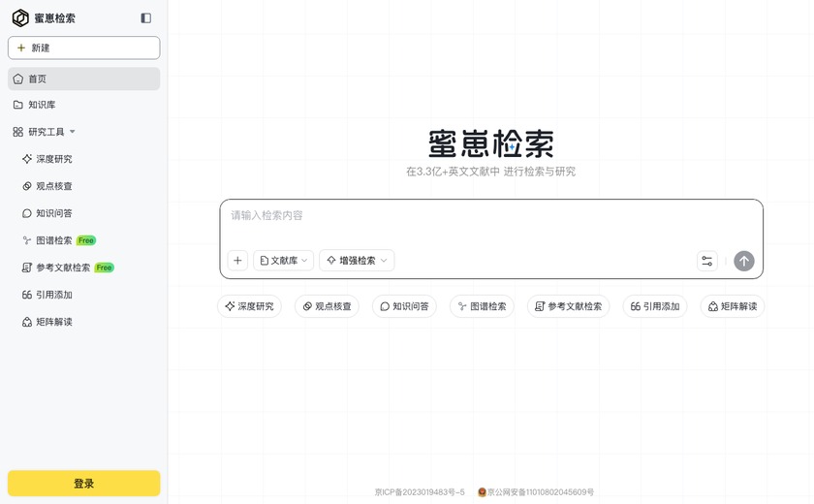Click the Free badge beside sidebar 参考文献检索
814x504 pixels.
click(105, 268)
